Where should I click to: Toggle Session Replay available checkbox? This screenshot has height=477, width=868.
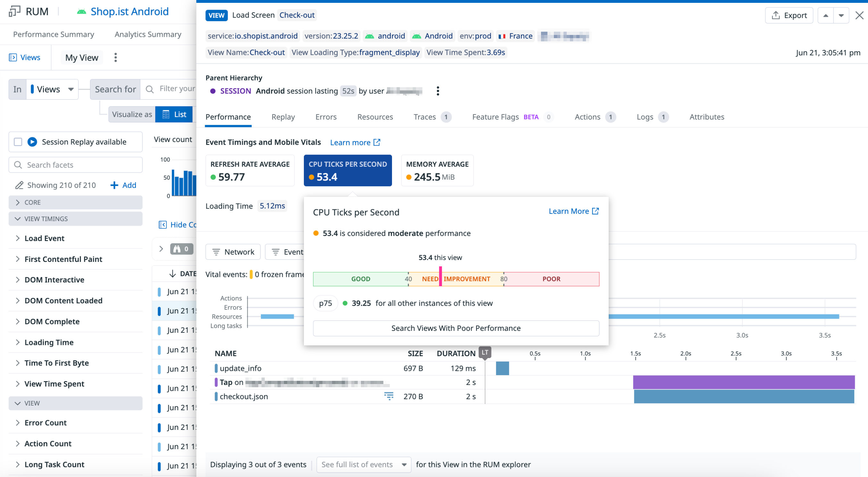18,142
